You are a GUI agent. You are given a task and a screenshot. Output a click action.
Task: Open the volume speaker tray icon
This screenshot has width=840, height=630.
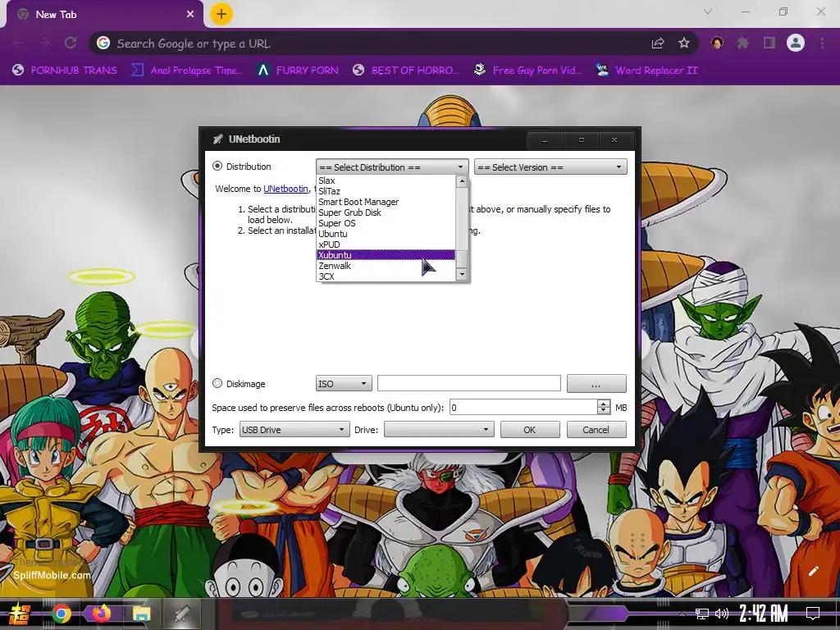[722, 614]
